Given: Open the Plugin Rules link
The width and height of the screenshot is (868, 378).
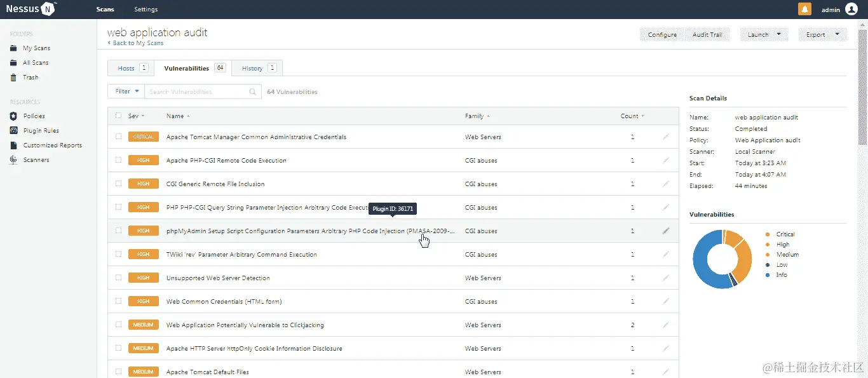Looking at the screenshot, I should (41, 131).
